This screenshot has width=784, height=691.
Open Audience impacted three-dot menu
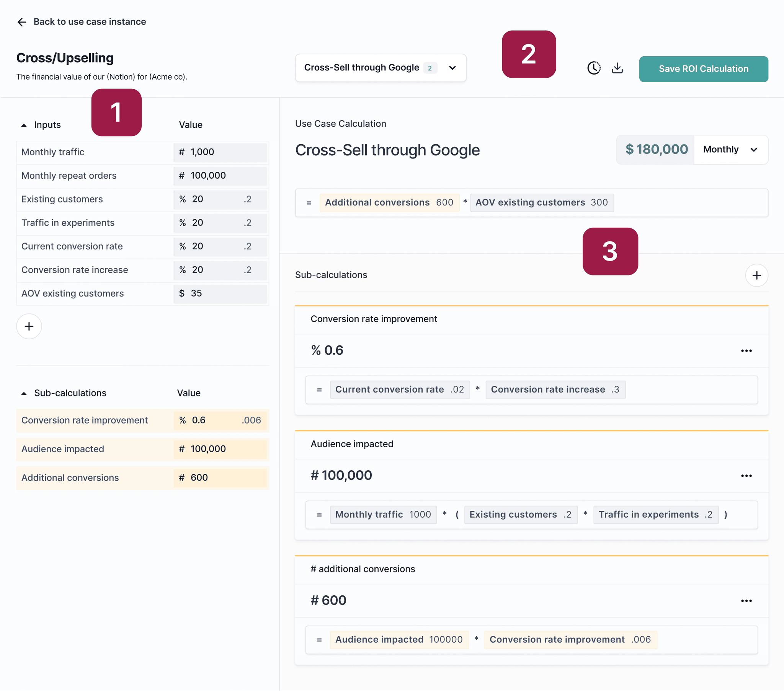746,476
